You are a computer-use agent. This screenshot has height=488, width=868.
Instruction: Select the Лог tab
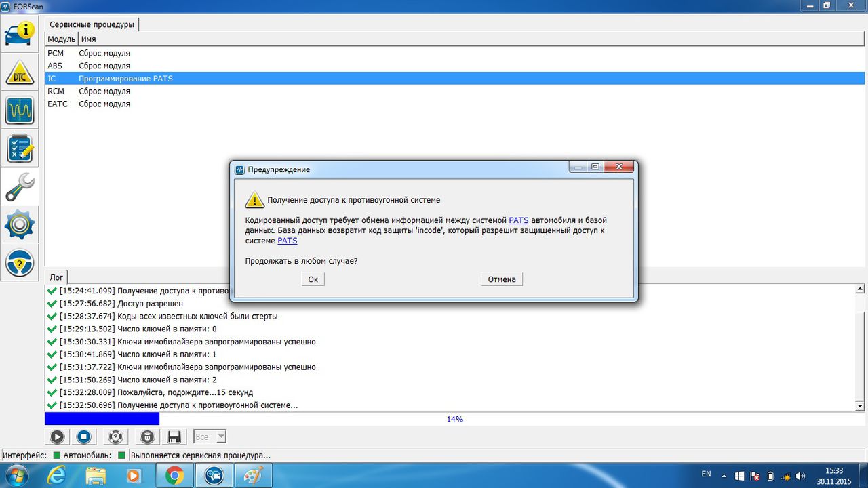tap(56, 277)
